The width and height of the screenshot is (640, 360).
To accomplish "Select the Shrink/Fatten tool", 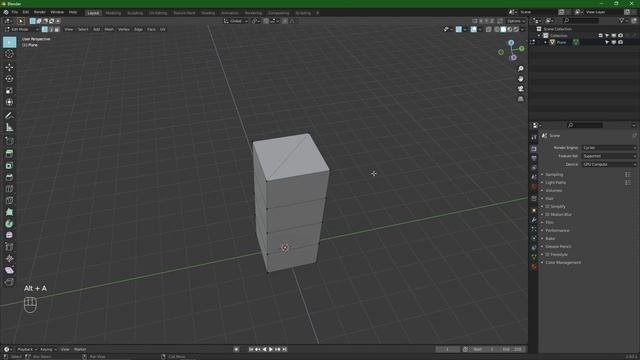I will coord(9,258).
